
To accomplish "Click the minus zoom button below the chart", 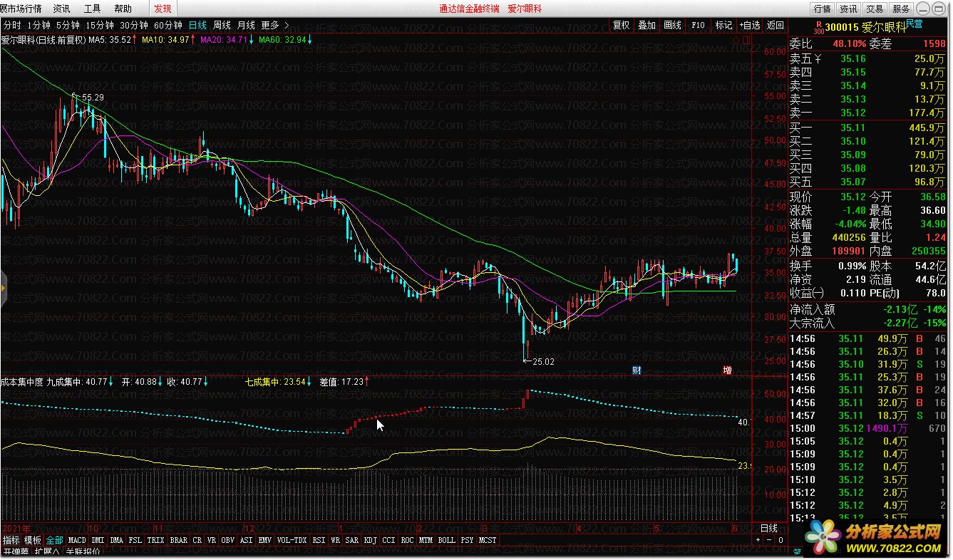I will click(x=770, y=540).
